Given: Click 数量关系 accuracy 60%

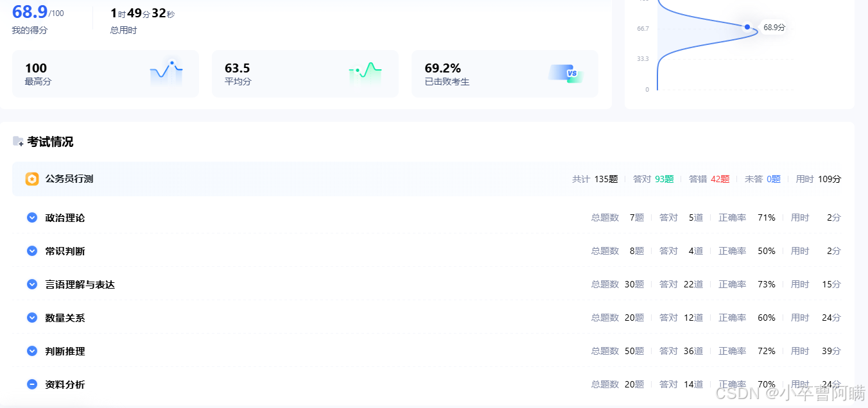Looking at the screenshot, I should [767, 318].
